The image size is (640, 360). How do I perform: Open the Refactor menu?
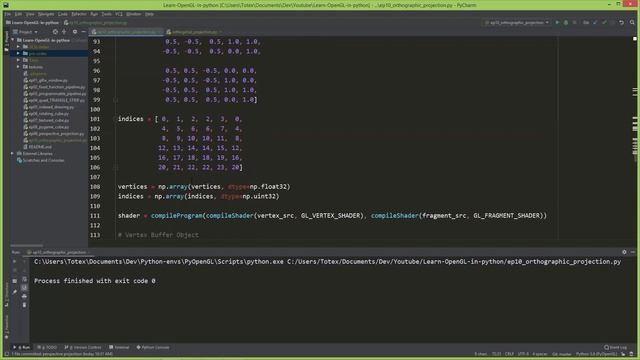point(79,14)
